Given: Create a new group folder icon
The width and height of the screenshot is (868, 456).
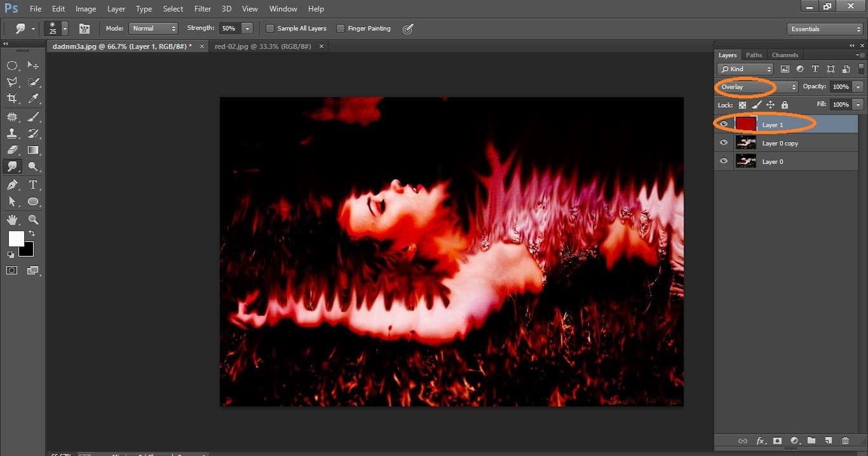Looking at the screenshot, I should coord(811,441).
